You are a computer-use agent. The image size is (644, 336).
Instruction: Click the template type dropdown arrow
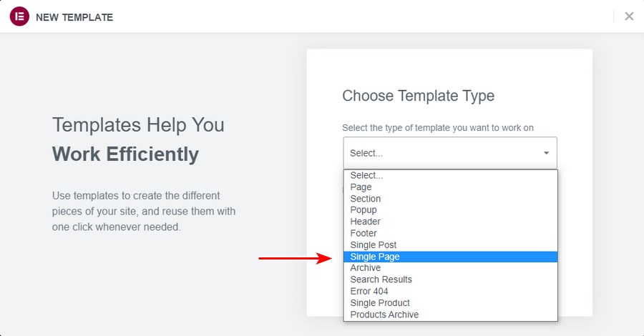click(x=546, y=153)
